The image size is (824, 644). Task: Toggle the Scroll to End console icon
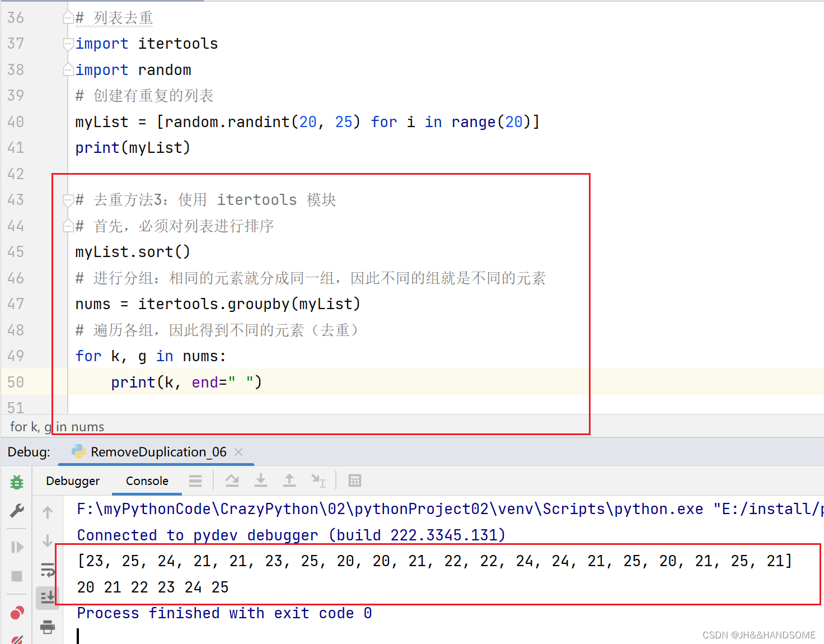(48, 598)
